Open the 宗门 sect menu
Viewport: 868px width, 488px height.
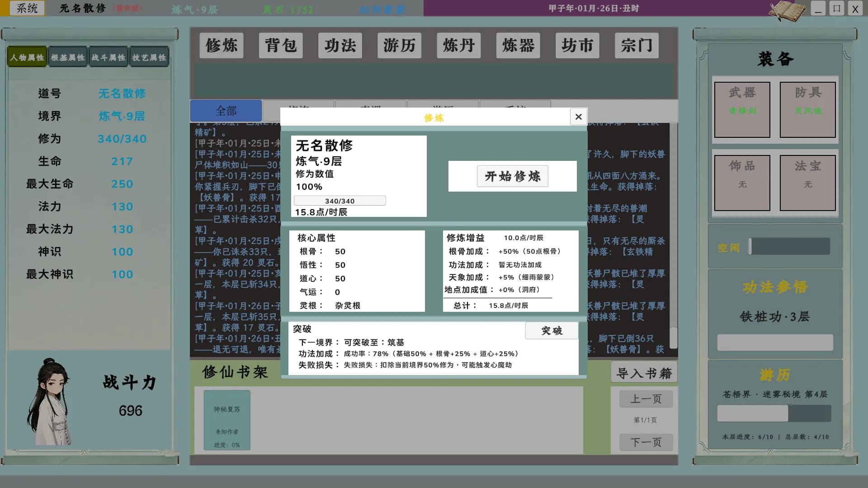pyautogui.click(x=637, y=45)
